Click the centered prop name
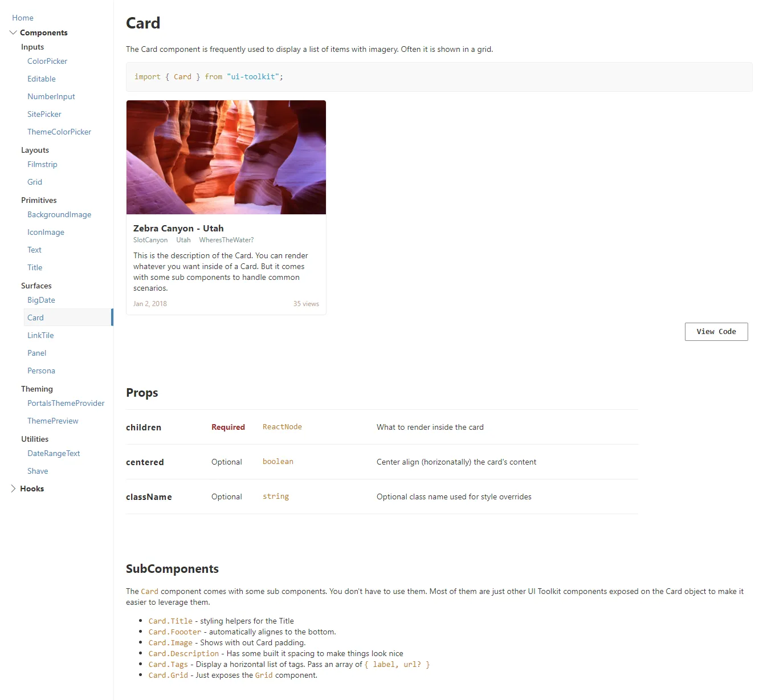 pos(145,462)
